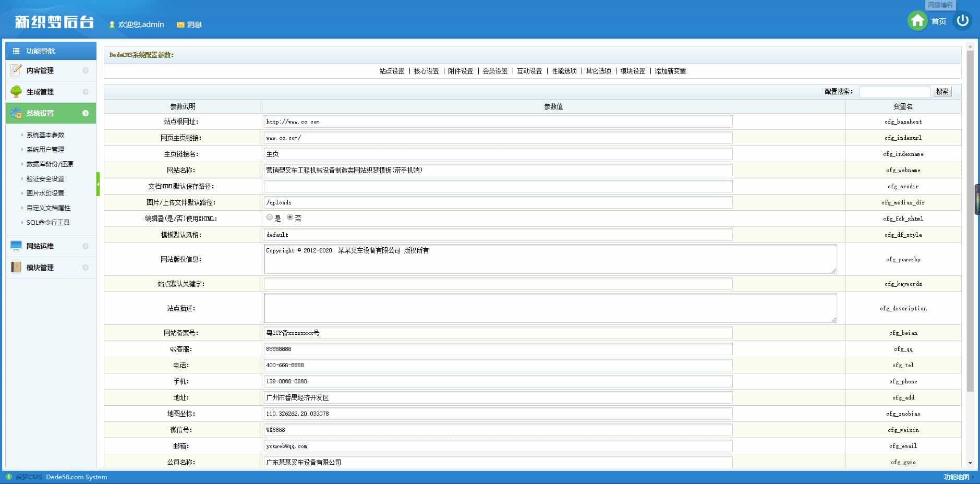
Task: Click the 网站运维 monitor icon
Action: [x=16, y=246]
